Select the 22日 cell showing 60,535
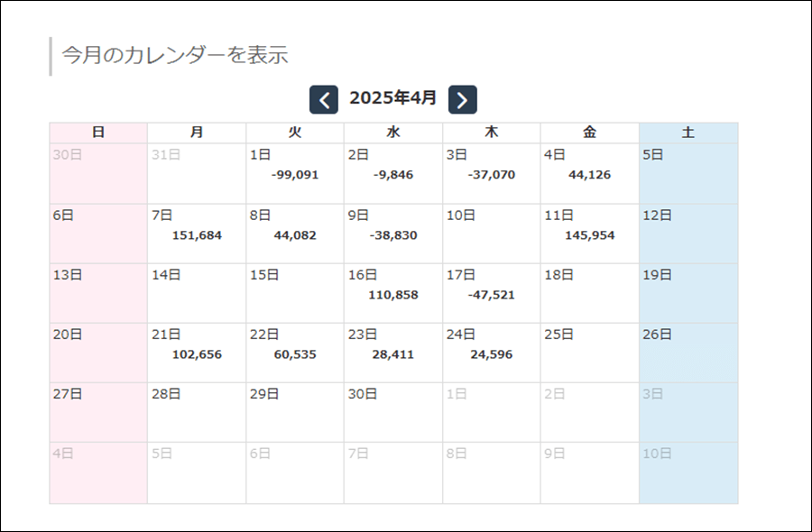 tap(295, 353)
